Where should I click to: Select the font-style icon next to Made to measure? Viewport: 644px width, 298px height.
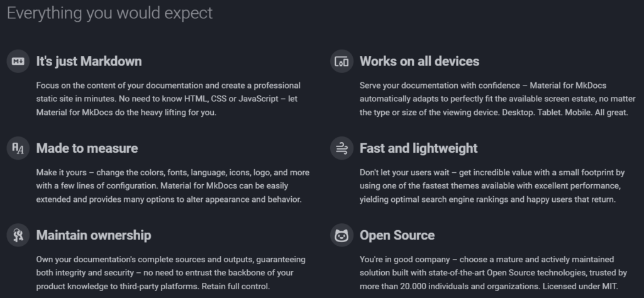[x=18, y=148]
